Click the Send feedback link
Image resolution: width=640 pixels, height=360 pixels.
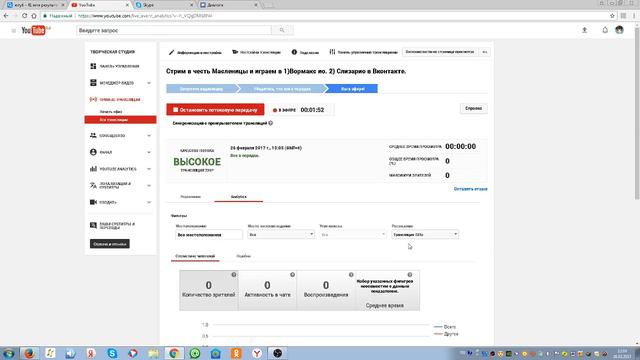(x=470, y=189)
